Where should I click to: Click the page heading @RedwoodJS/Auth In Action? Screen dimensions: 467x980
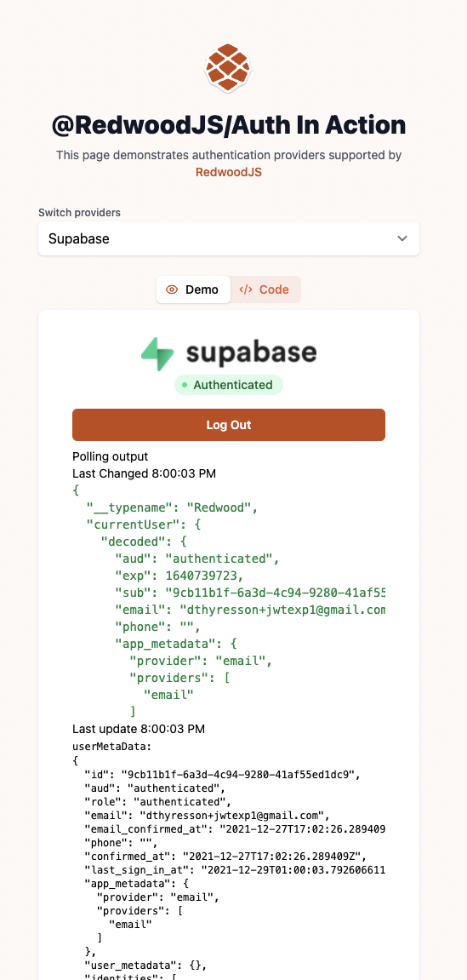point(229,125)
